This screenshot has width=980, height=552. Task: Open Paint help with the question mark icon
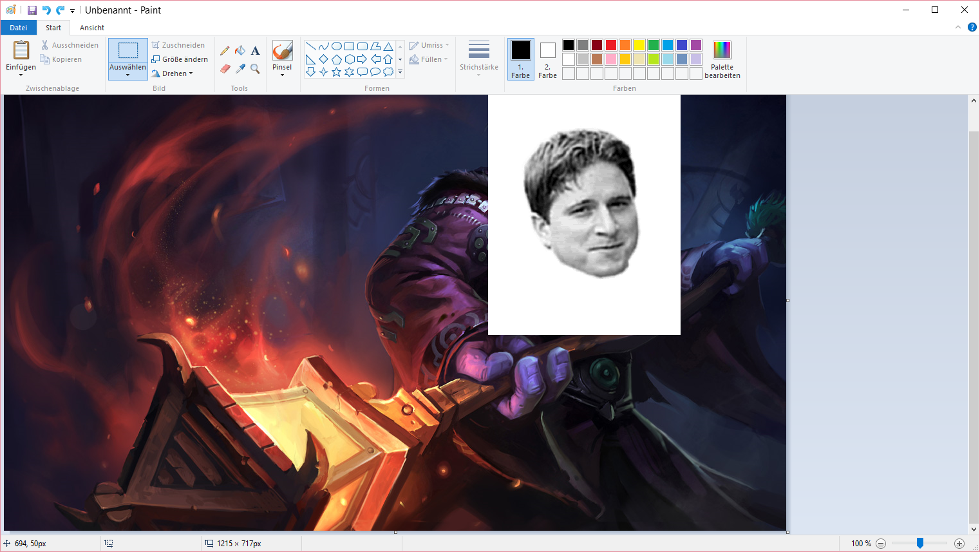click(972, 27)
